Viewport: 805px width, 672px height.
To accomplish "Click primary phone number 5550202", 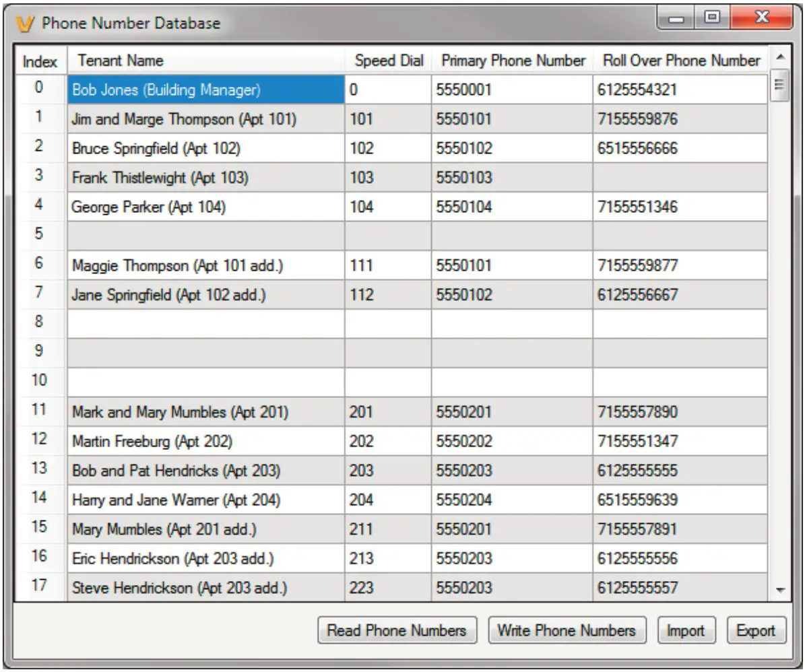I will click(513, 441).
